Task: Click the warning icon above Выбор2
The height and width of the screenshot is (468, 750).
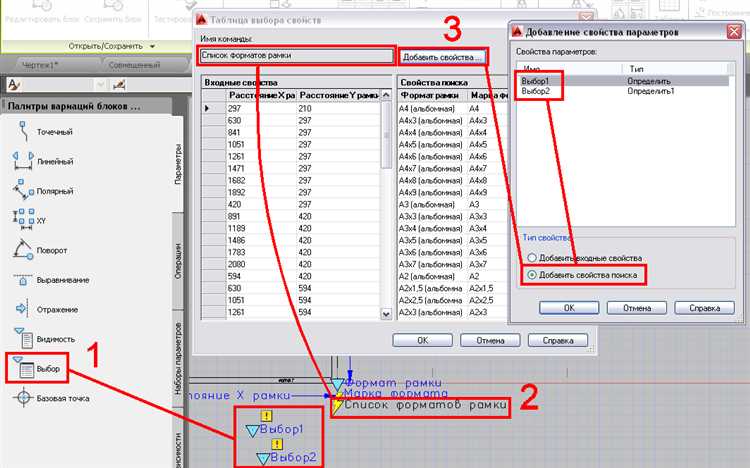Action: [x=277, y=444]
